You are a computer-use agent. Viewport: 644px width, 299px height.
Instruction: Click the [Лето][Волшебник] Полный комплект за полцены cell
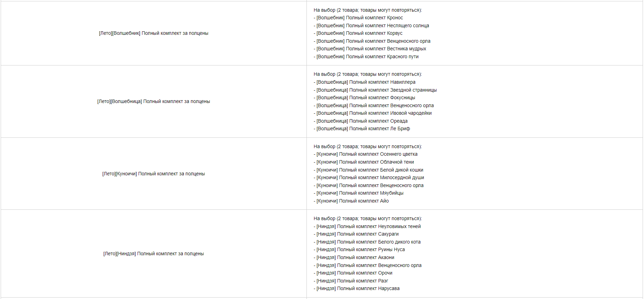(x=154, y=33)
